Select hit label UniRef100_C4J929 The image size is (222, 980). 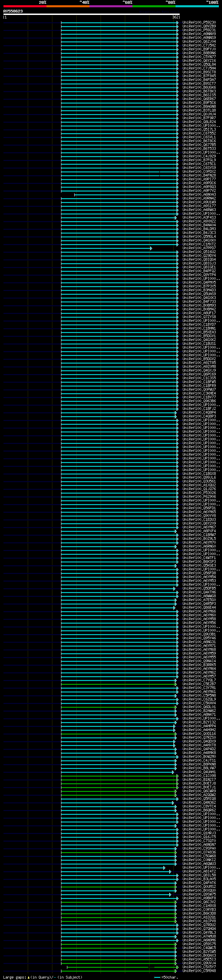[x=199, y=156]
